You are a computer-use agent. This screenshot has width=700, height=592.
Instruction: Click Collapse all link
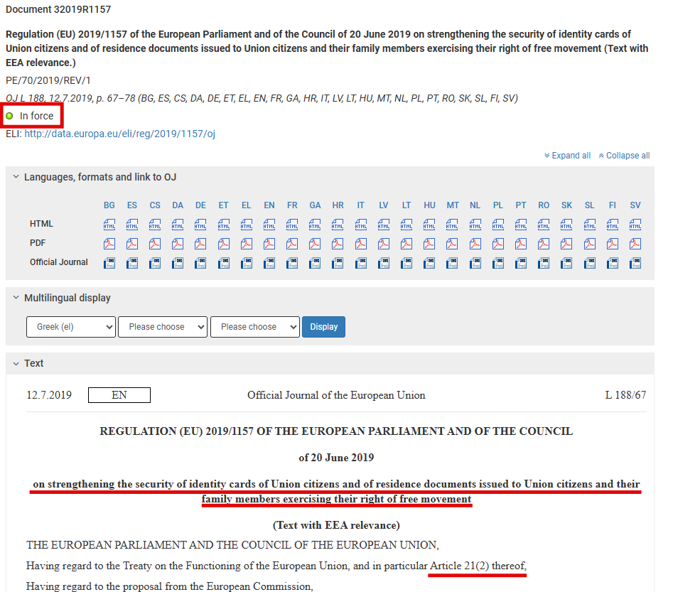pyautogui.click(x=624, y=156)
